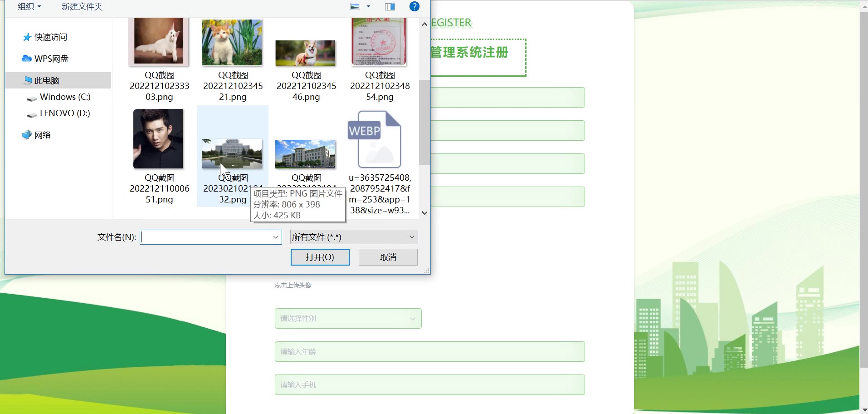The width and height of the screenshot is (868, 414).
Task: Select WPS网盘 in the navigation tree
Action: pyautogui.click(x=52, y=59)
